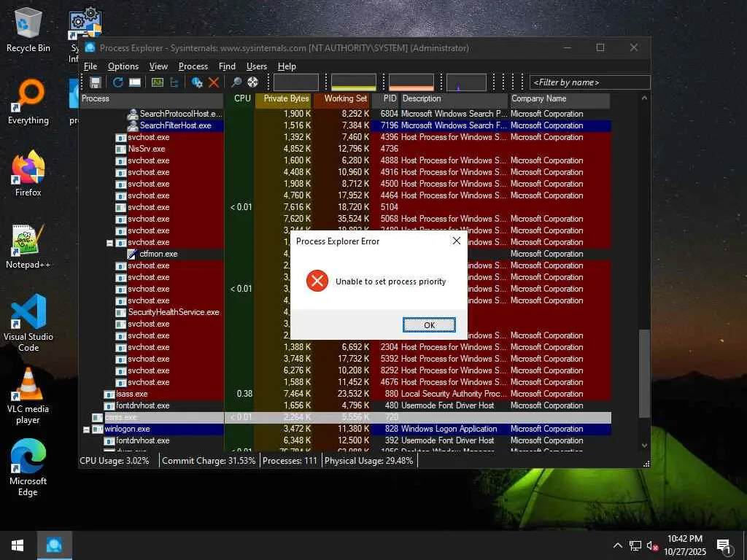Click the ctfmon.exe process icon
Screen dimensions: 747x560
[133, 254]
